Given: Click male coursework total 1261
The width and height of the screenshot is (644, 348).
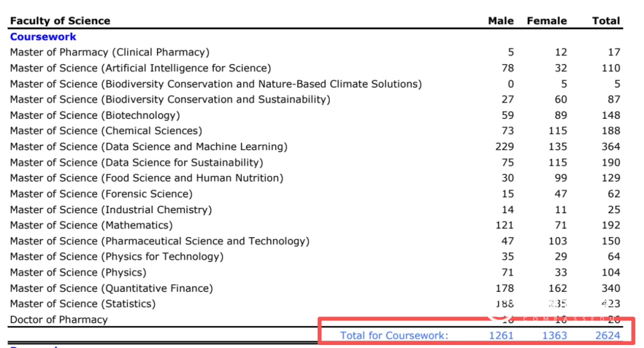Looking at the screenshot, I should click(501, 335).
